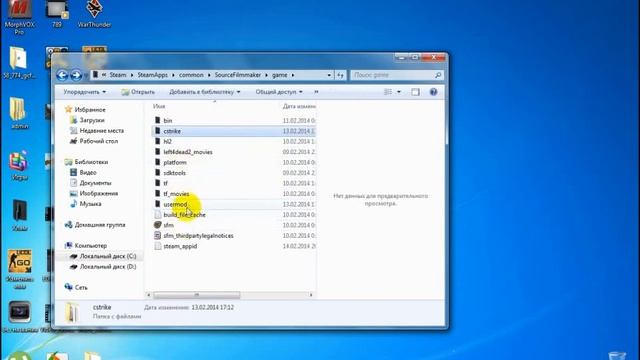
Task: Click the change view icon
Action: pyautogui.click(x=388, y=92)
